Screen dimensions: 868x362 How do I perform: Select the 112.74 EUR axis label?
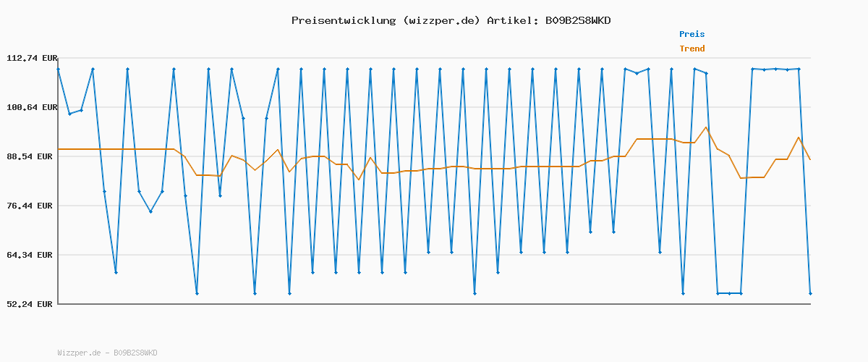pyautogui.click(x=31, y=58)
